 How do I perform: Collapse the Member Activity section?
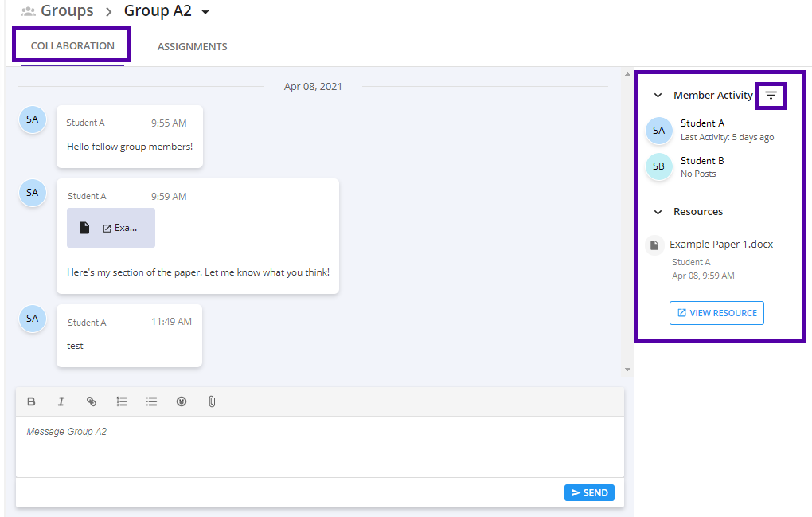pyautogui.click(x=658, y=96)
